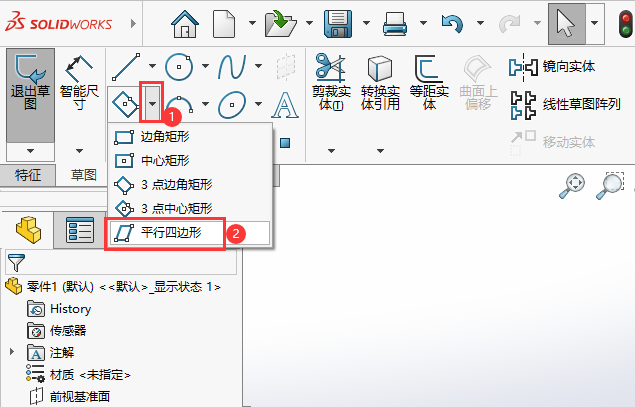Image resolution: width=635 pixels, height=407 pixels.
Task: Open the Undo dropdown arrow
Action: 480,23
